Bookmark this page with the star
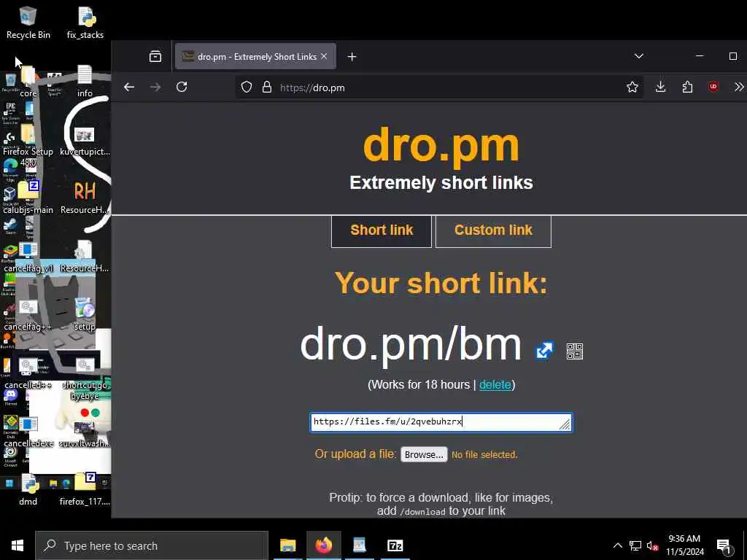Viewport: 747px width, 560px height. tap(632, 87)
